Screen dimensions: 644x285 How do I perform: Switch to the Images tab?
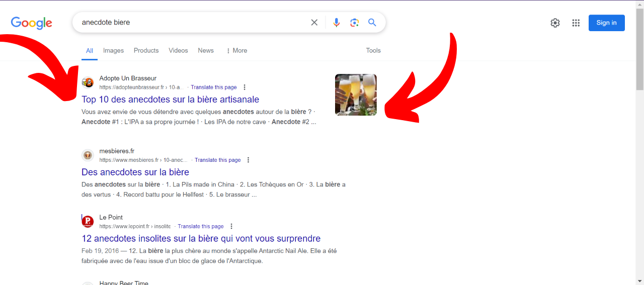click(x=113, y=51)
